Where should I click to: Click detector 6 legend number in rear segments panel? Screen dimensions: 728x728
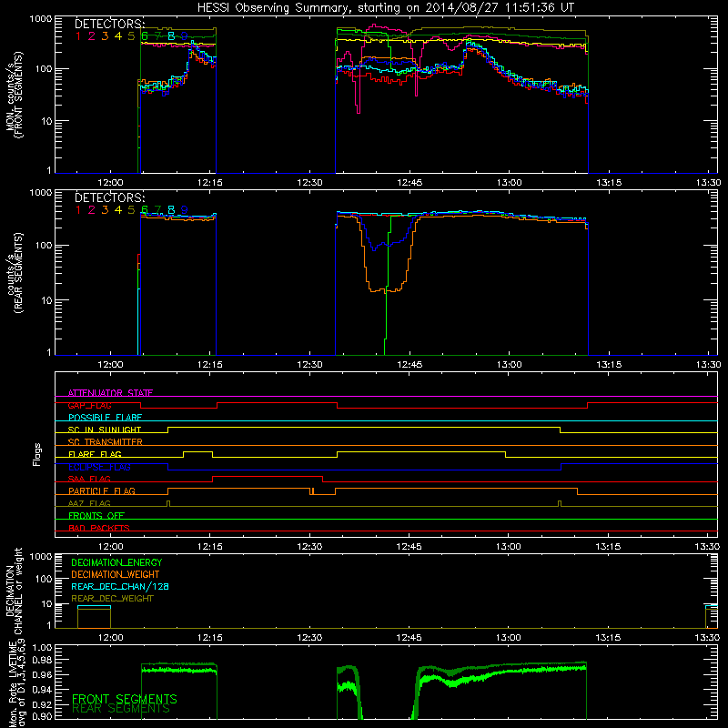click(145, 210)
